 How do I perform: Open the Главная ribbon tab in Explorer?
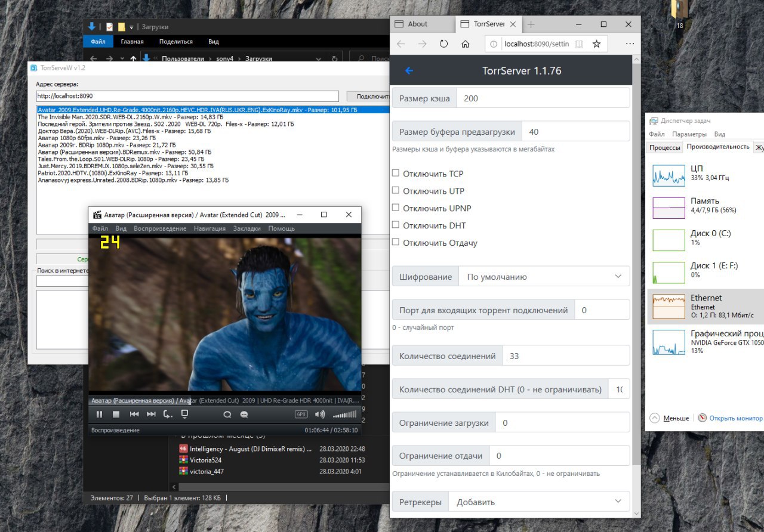coord(132,42)
